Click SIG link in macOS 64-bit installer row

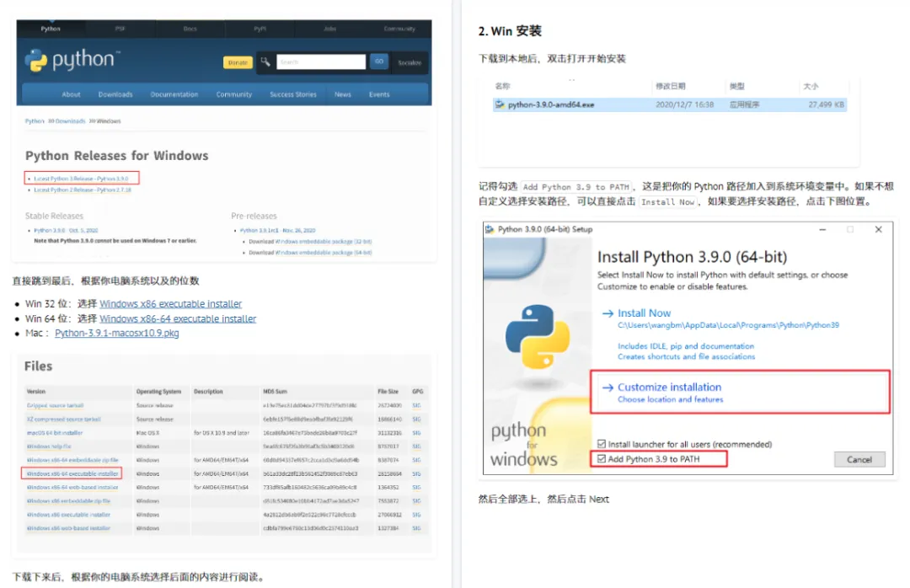416,433
